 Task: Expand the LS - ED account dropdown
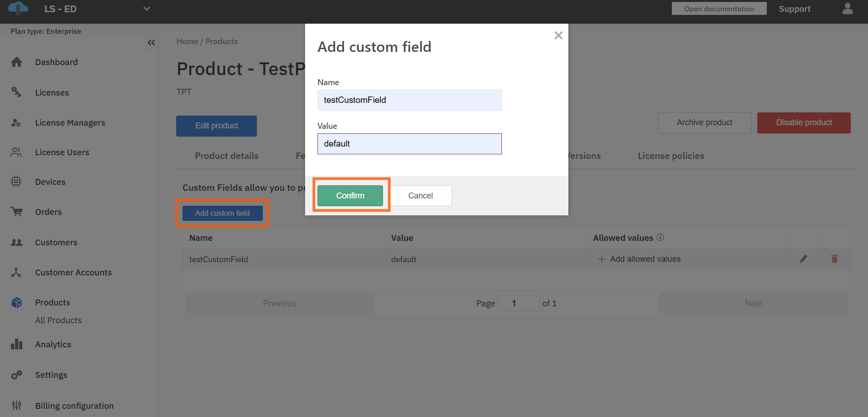coord(147,9)
